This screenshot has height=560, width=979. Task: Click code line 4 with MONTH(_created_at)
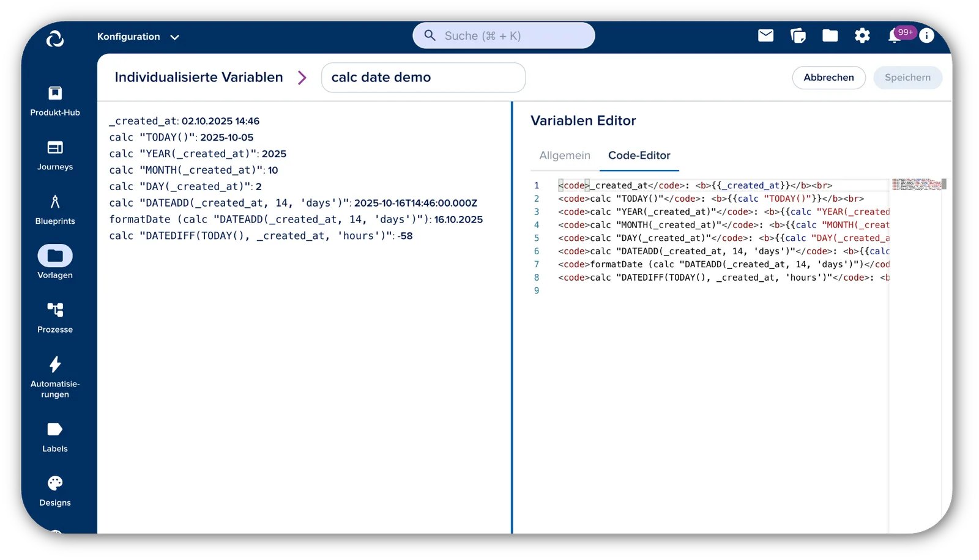coord(723,225)
